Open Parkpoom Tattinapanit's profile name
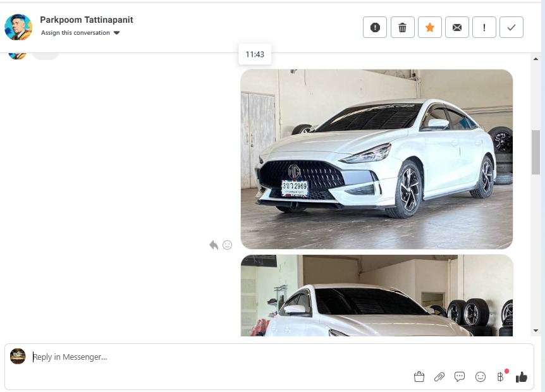The image size is (545, 392). [x=87, y=20]
